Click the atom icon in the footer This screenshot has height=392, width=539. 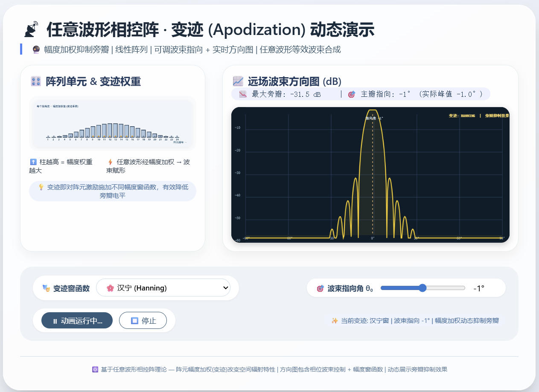pyautogui.click(x=95, y=369)
